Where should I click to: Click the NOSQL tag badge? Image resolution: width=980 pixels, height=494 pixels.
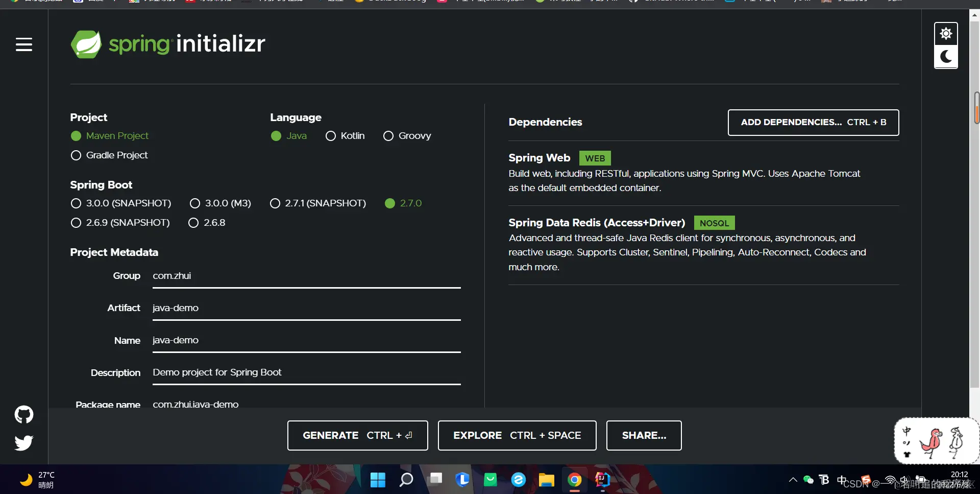(x=714, y=223)
